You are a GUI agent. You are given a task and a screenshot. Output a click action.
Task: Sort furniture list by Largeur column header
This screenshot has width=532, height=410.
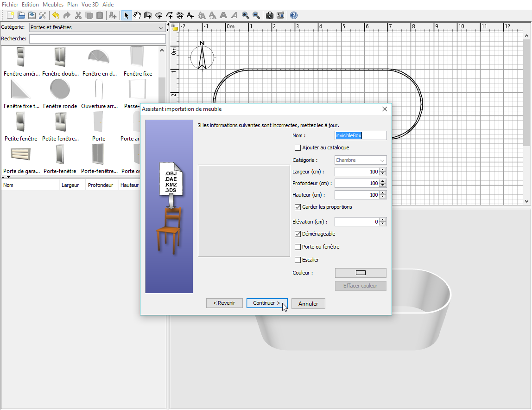coord(72,185)
